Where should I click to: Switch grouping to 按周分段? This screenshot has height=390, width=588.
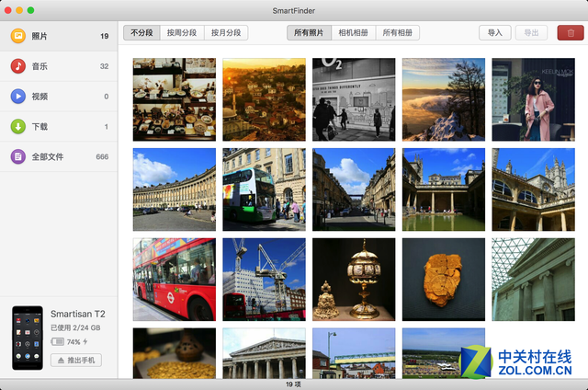(x=180, y=32)
